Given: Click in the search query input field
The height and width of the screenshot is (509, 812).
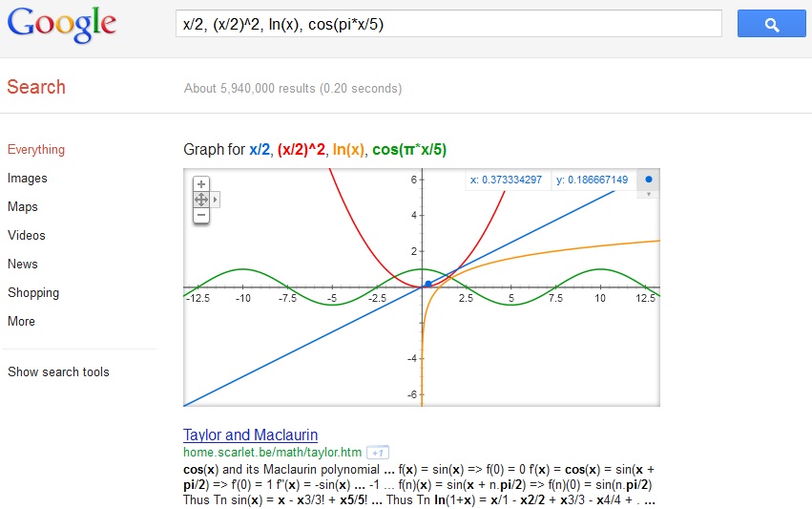Looking at the screenshot, I should pos(448,24).
